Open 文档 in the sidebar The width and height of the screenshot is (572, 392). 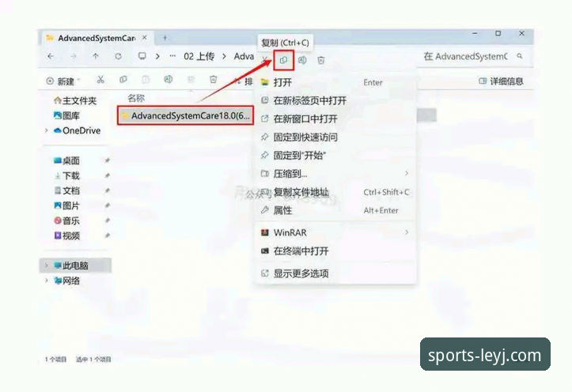(66, 190)
